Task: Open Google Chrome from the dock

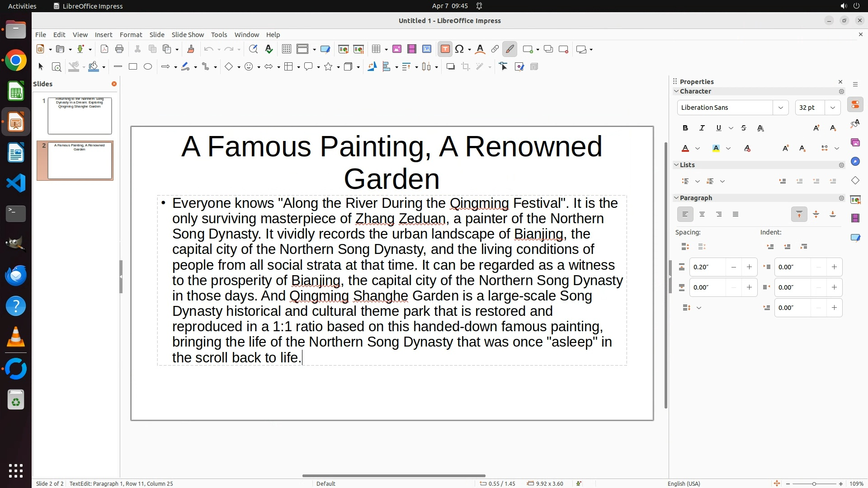Action: 16,61
